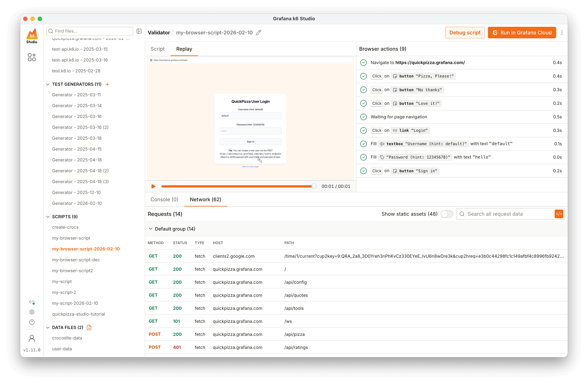
Task: Open the vertical three-dot options menu
Action: [x=562, y=33]
